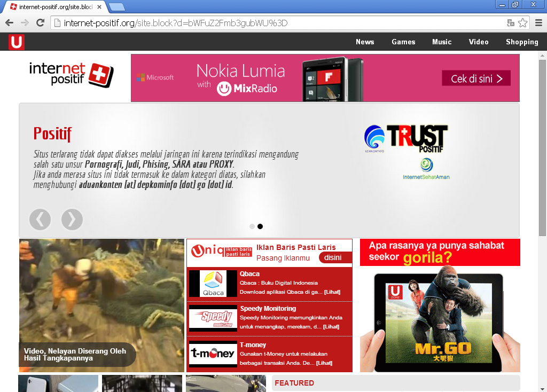The image size is (547, 392).
Task: Open the Shopping menu item
Action: (522, 42)
